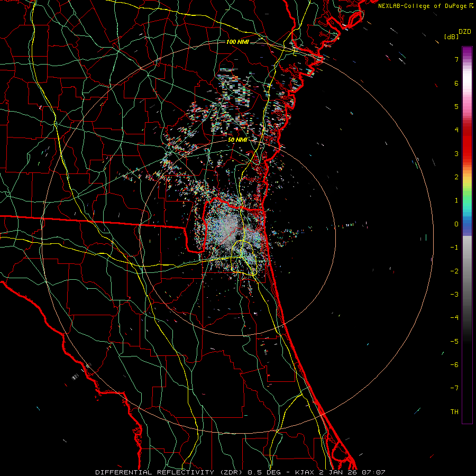476x476 pixels.
Task: Click the 0 value on the color scale
Action: pos(456,224)
